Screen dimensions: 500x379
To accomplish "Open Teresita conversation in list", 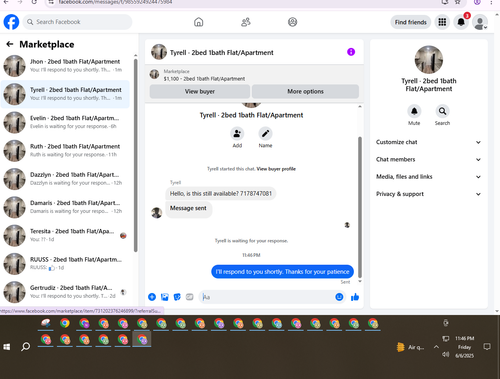I will pos(65,235).
